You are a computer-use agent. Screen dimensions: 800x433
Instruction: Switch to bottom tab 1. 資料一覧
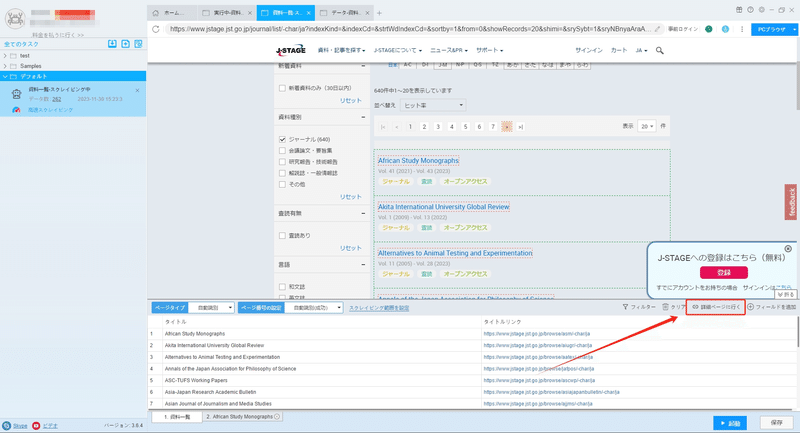[x=177, y=417]
